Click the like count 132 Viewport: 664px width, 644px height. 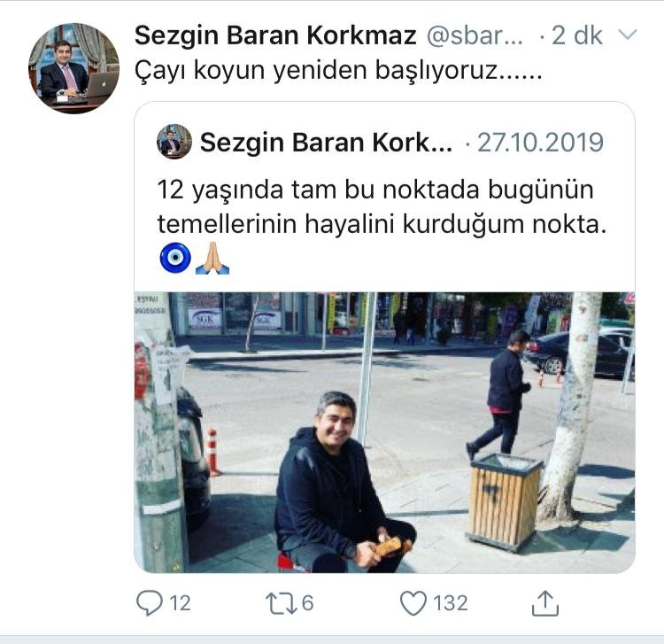click(x=451, y=603)
